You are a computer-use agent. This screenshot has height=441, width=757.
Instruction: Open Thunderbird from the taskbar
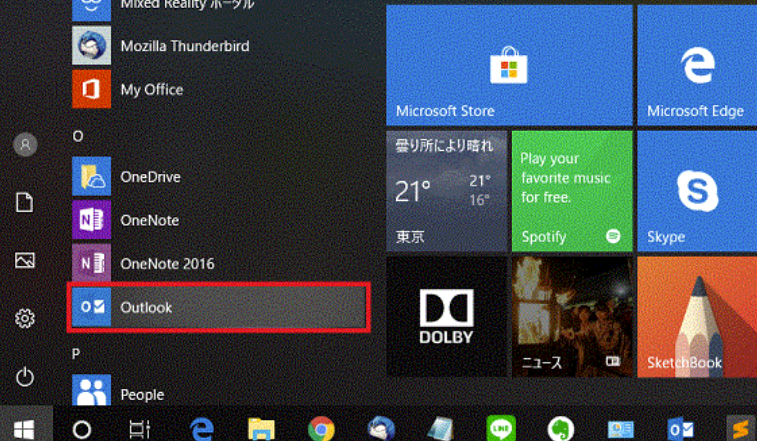click(x=381, y=428)
